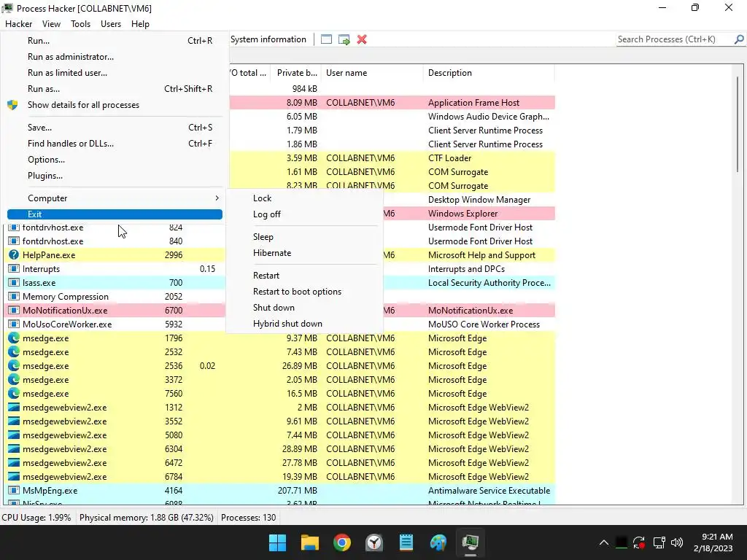
Task: Click the msedge.exe icon for PID 2536
Action: click(x=14, y=366)
